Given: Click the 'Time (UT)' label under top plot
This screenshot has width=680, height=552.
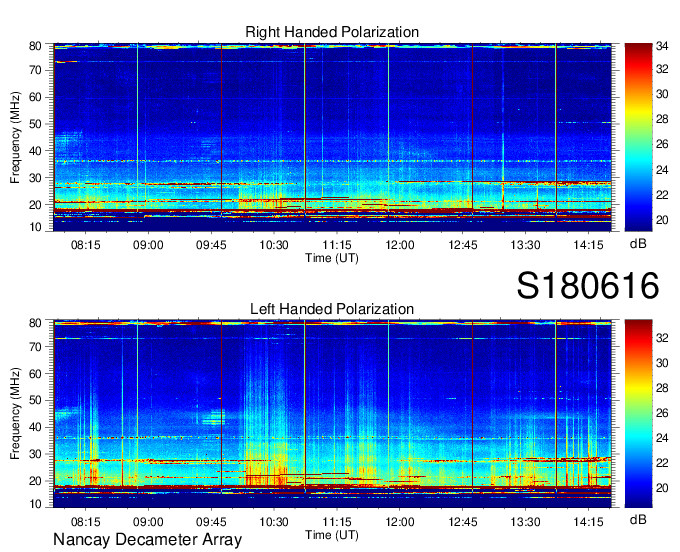Looking at the screenshot, I should [x=332, y=258].
